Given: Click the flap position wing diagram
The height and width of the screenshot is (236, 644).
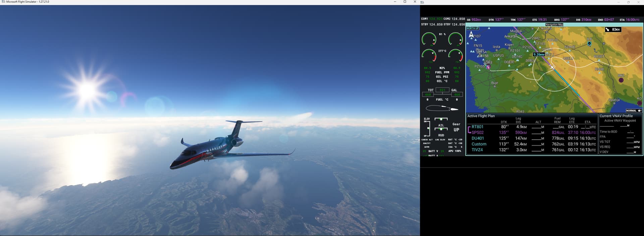Looking at the screenshot, I should [x=442, y=108].
